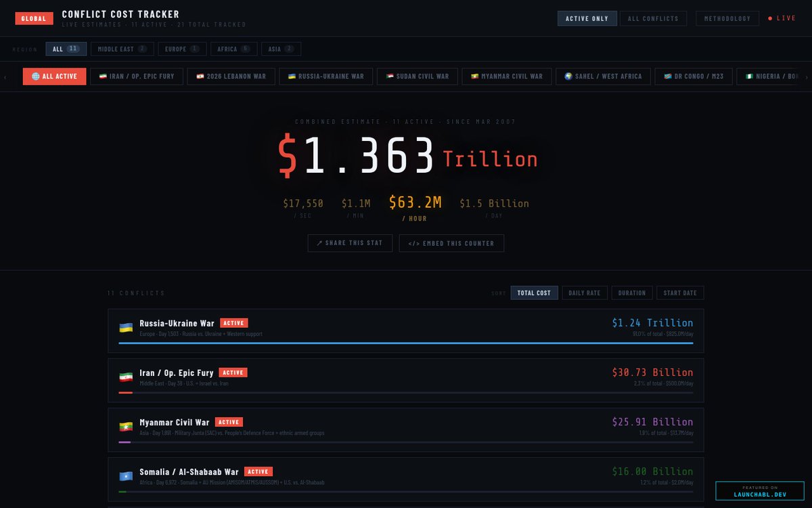Click the Iran flag icon in Op. Epic Fury row
This screenshot has width=812, height=508.
126,377
